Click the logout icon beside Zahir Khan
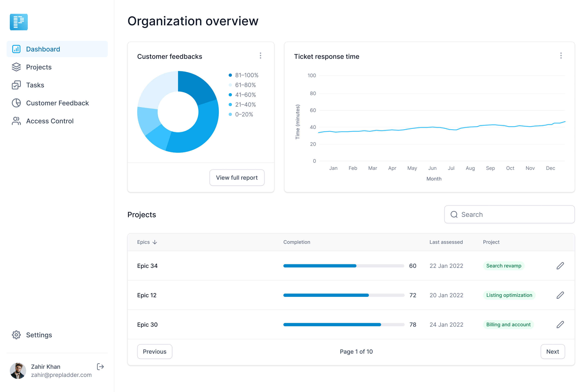The image size is (588, 392). pos(100,367)
